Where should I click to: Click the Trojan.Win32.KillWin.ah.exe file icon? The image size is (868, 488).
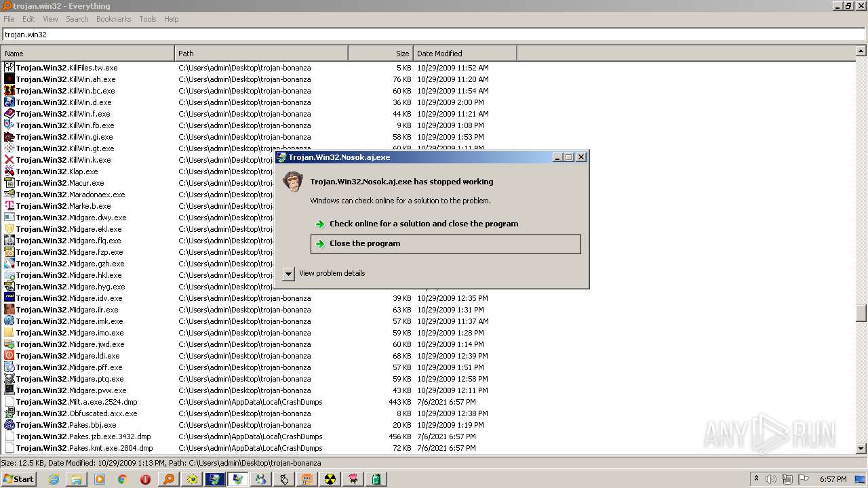click(9, 79)
